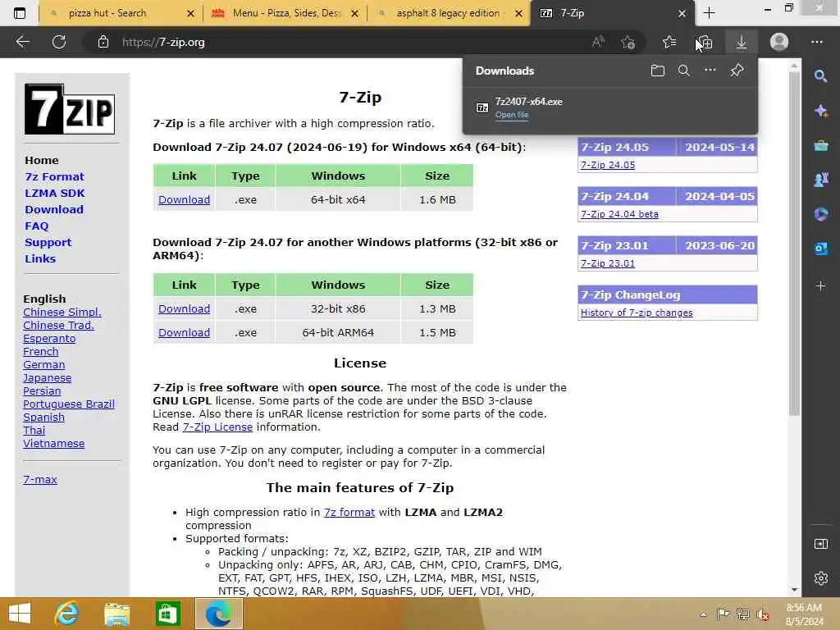Go to the Download nav page

54,209
